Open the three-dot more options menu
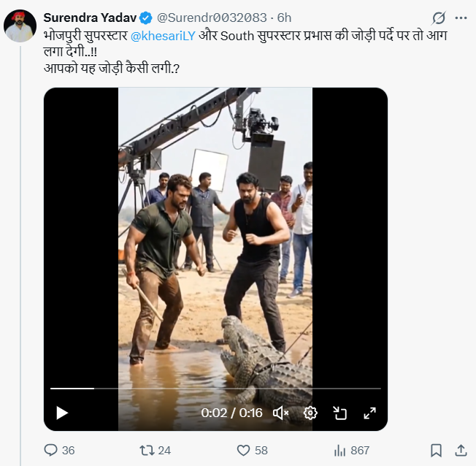 click(x=460, y=18)
